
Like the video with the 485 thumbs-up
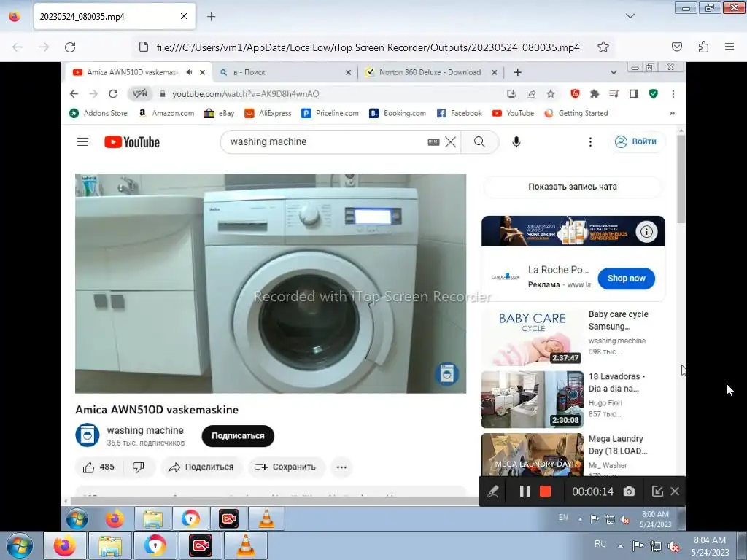pyautogui.click(x=99, y=467)
